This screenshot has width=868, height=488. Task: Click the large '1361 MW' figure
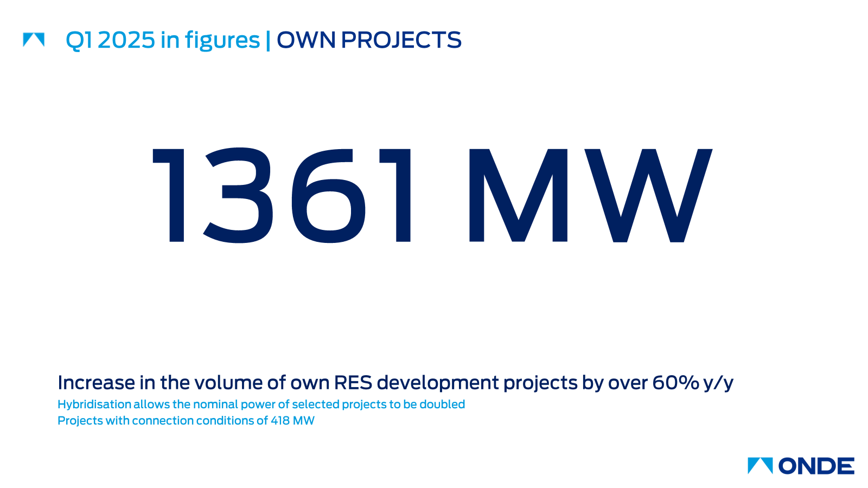pos(432,195)
